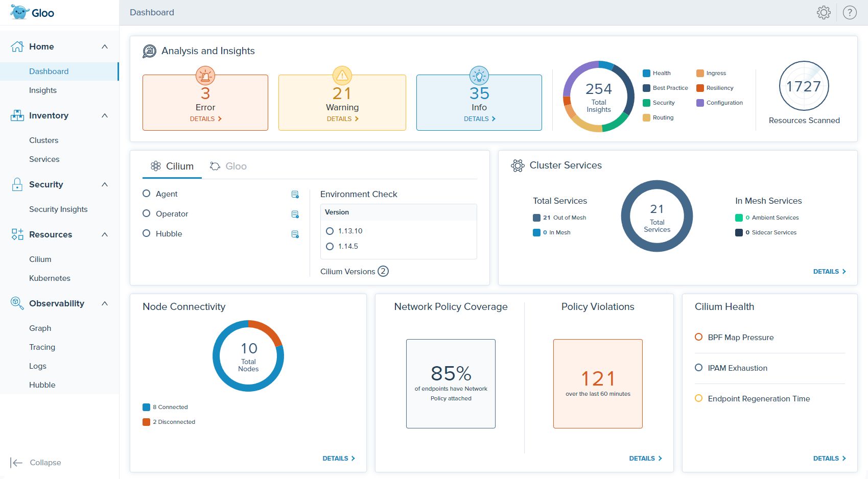Open Cluster Services DETAILS link

point(830,272)
